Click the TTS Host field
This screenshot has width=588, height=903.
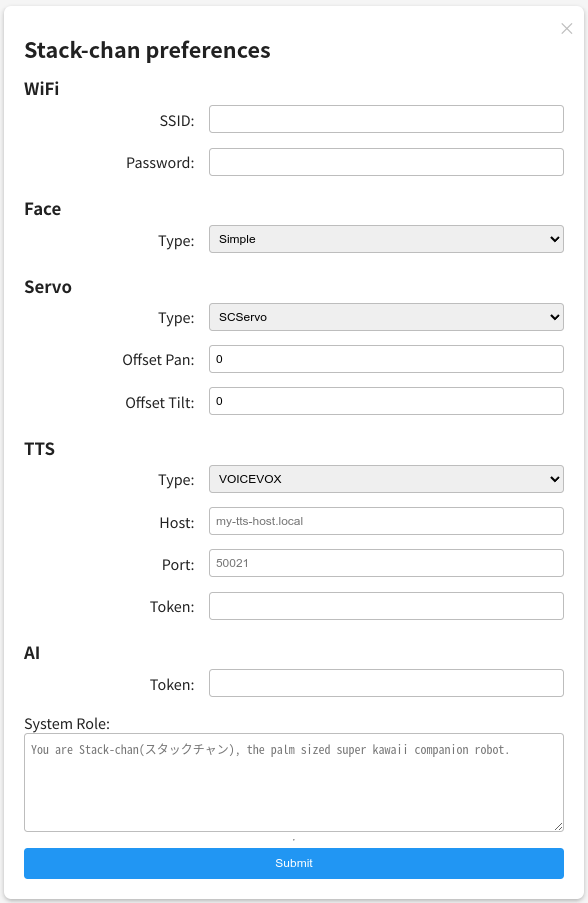click(x=386, y=521)
